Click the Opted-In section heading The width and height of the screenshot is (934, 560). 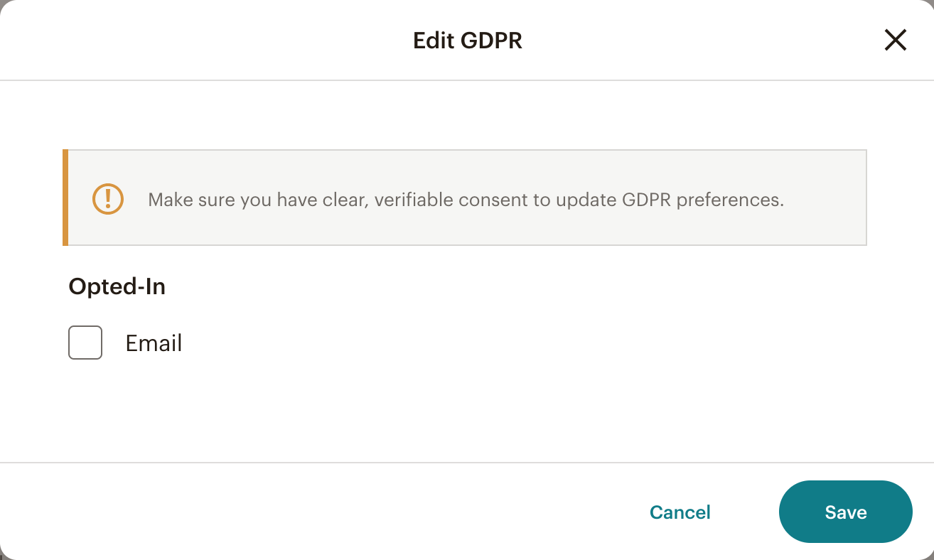(117, 286)
